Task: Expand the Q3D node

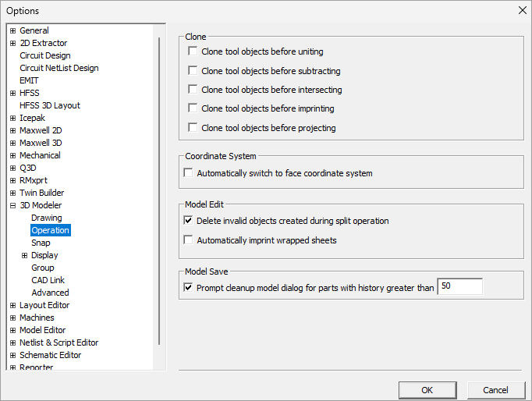Action: [x=13, y=168]
